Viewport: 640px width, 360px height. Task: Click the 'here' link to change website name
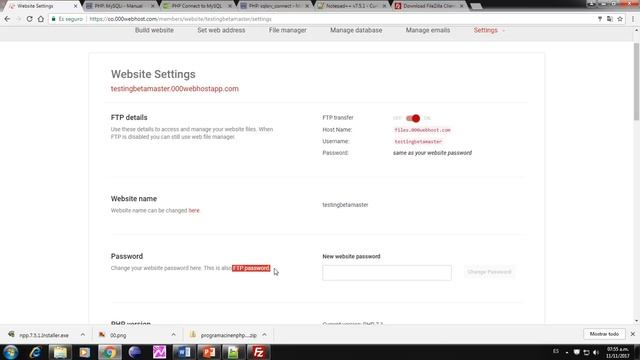194,211
